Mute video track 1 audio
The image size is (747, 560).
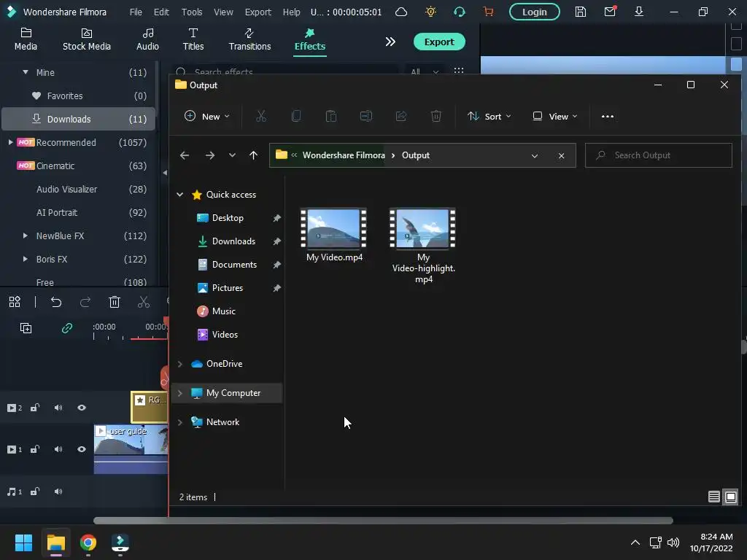point(58,449)
